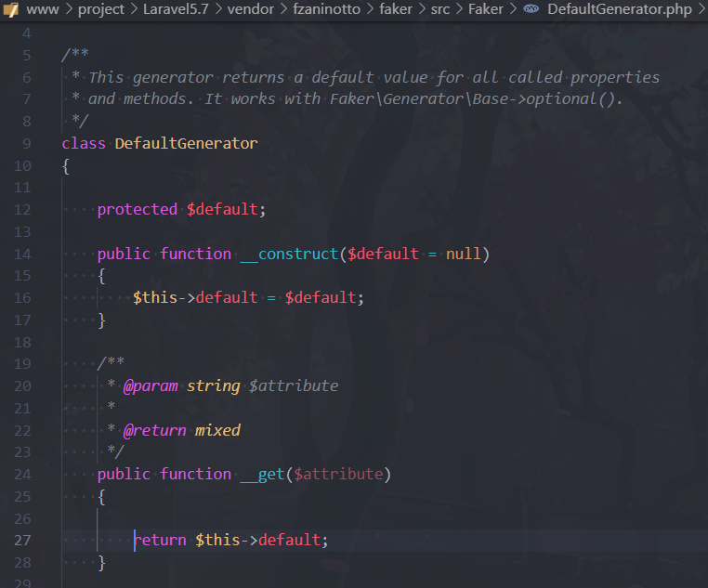Click the capitalized 'Faker' breadcrumb folder
This screenshot has width=708, height=588.
485,9
